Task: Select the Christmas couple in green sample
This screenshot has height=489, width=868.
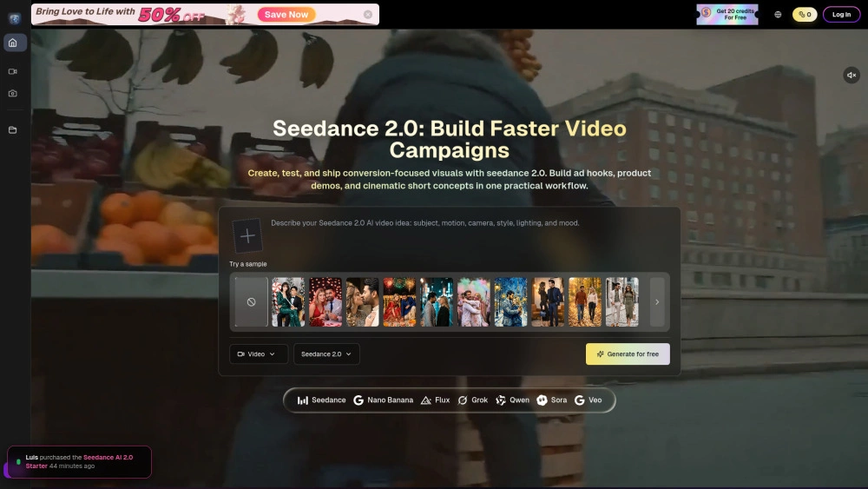Action: tap(288, 301)
